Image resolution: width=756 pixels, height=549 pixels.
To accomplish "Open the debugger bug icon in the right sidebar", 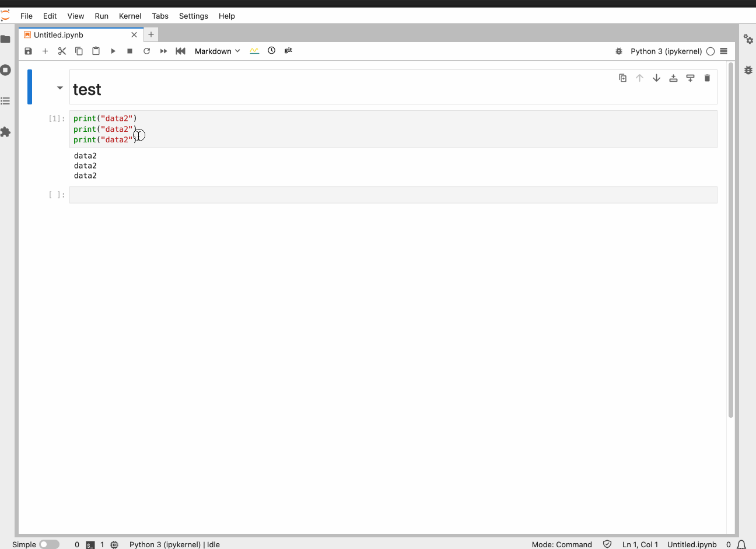I will pyautogui.click(x=748, y=70).
